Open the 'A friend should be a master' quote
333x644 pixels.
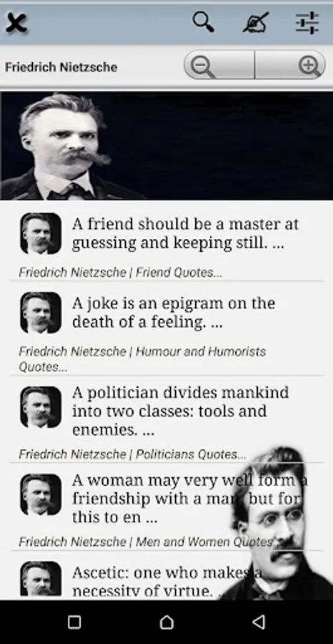tap(185, 234)
